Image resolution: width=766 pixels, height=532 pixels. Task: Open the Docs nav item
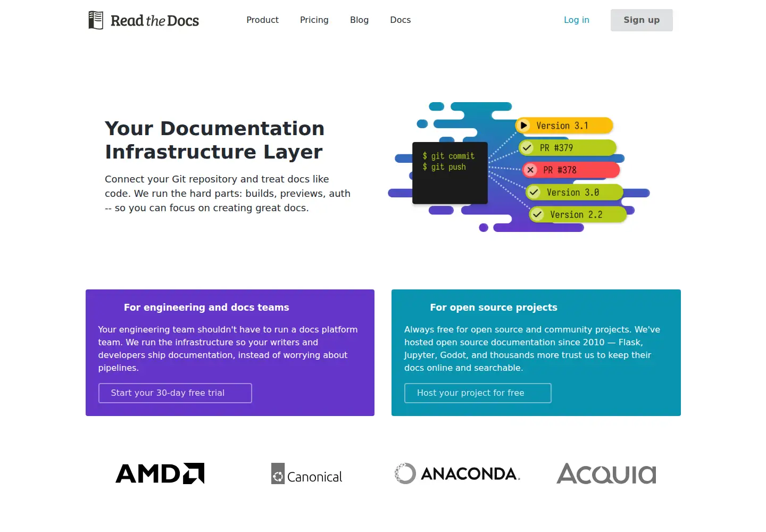coord(401,20)
